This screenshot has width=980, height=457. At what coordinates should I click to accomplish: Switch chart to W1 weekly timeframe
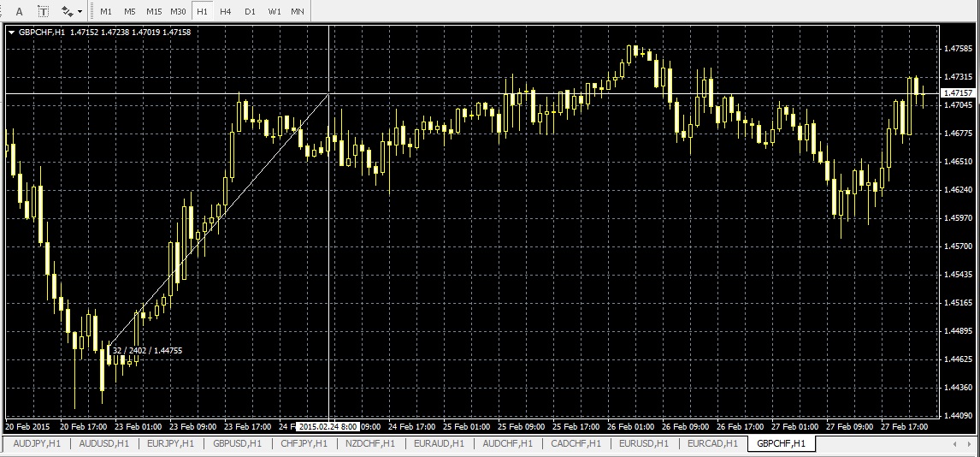pyautogui.click(x=275, y=11)
